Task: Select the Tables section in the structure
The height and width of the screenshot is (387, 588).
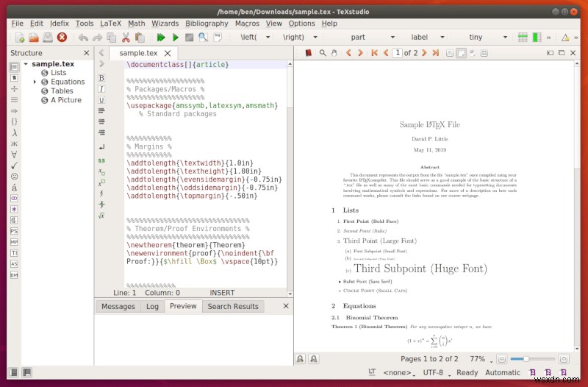Action: (62, 90)
